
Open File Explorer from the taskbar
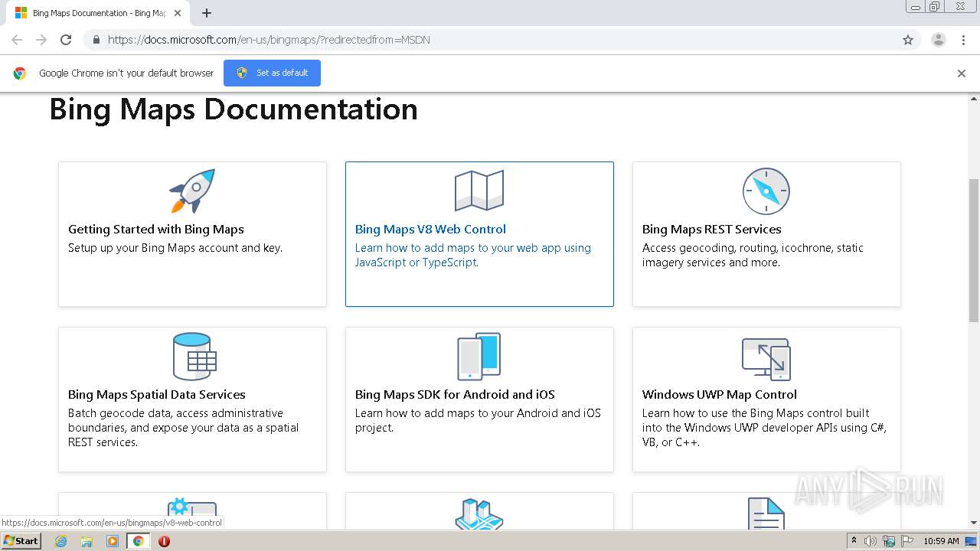[87, 541]
